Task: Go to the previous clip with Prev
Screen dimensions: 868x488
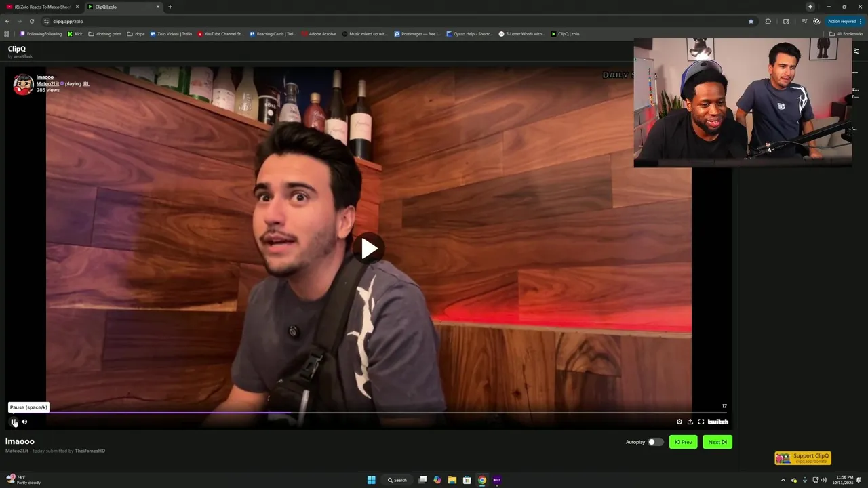Action: pos(684,442)
